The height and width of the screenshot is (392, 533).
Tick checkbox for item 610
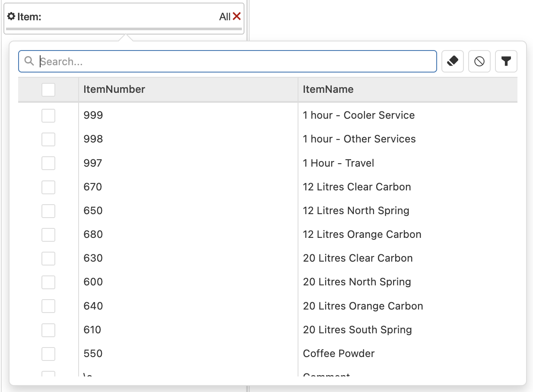[x=48, y=330]
